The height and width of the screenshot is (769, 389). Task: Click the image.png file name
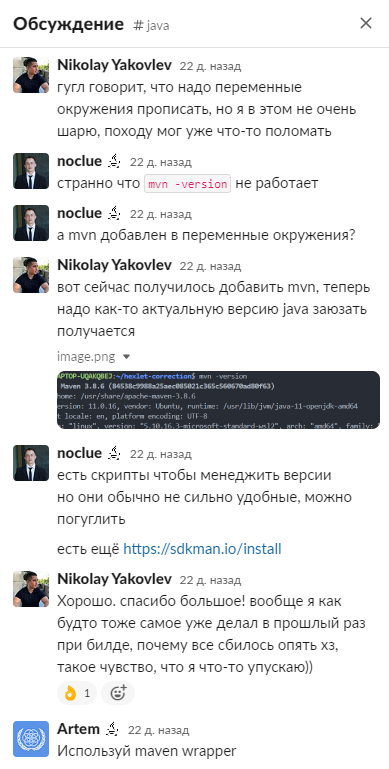(86, 357)
